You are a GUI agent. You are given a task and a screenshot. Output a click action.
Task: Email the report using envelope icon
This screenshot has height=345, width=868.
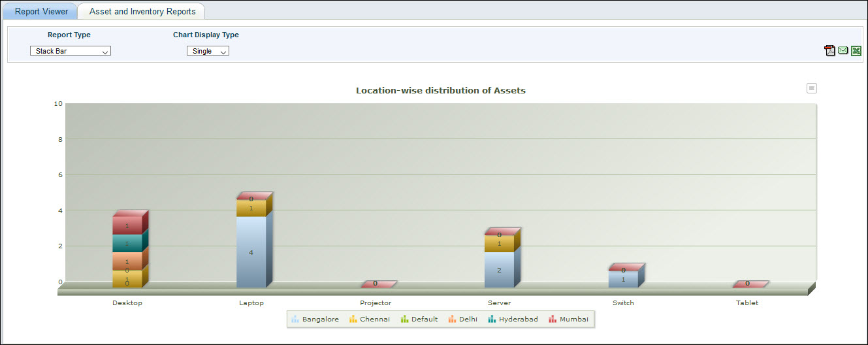pos(843,51)
